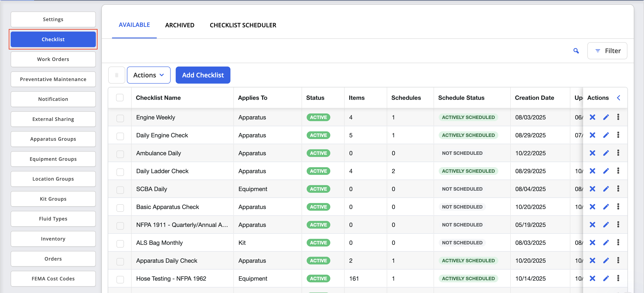Switch to the Archived tab
Viewport: 644px width, 293px height.
pyautogui.click(x=180, y=25)
